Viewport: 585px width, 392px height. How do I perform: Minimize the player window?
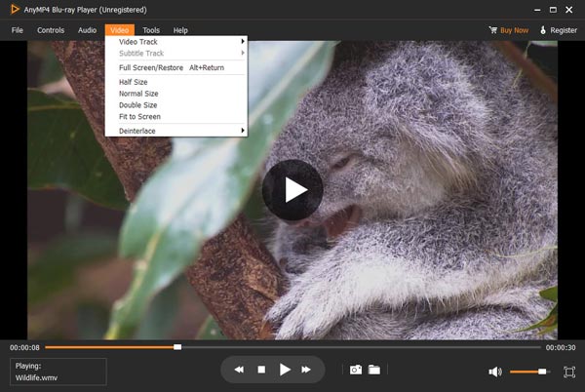pos(537,10)
